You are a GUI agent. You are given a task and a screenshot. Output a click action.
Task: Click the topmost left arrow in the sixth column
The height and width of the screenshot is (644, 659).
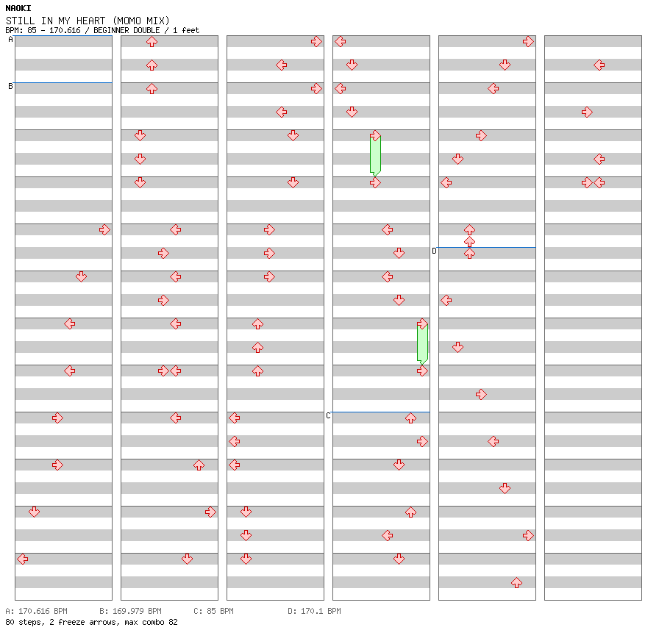pyautogui.click(x=599, y=65)
